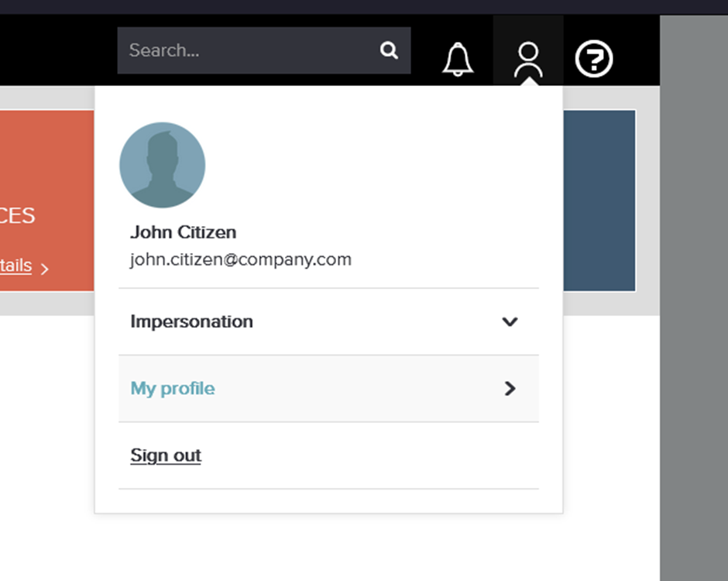Select the dark blue tile on the right
Screen dimensions: 728x581
pyautogui.click(x=599, y=200)
